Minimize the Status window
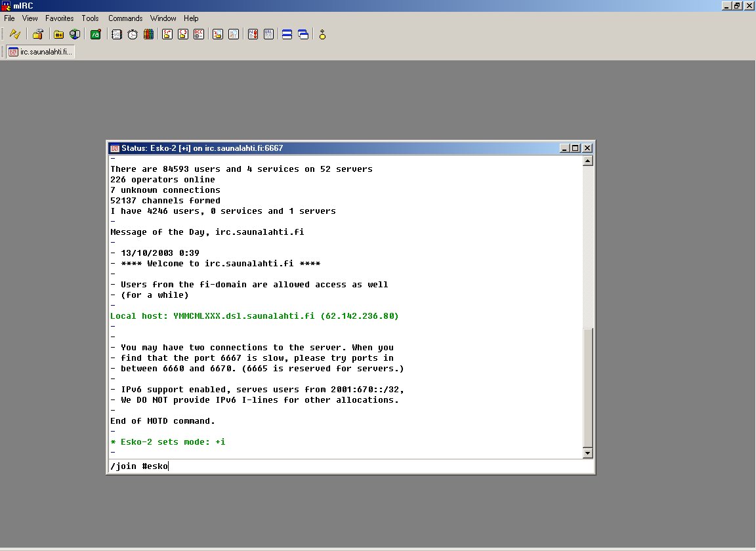The width and height of the screenshot is (756, 551). pos(564,148)
